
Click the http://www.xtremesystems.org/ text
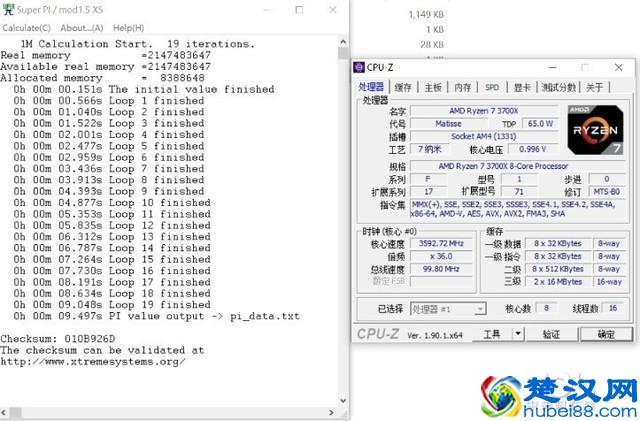(93, 362)
